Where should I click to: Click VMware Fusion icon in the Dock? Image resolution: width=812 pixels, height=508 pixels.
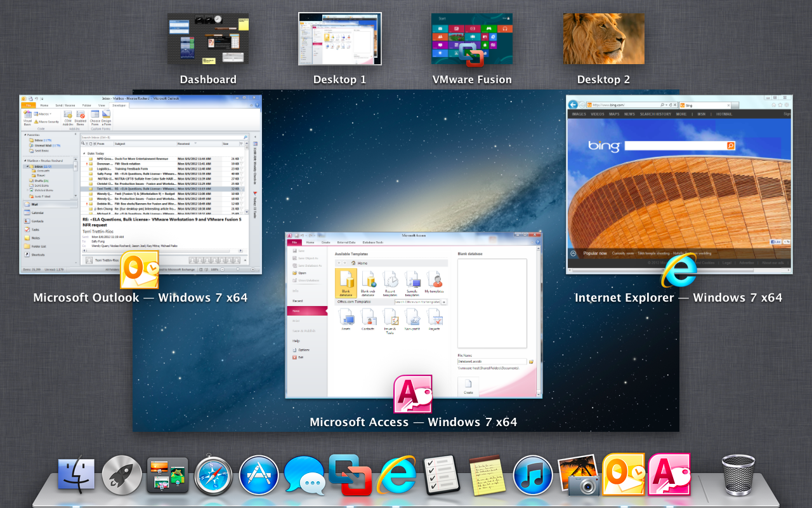(350, 475)
